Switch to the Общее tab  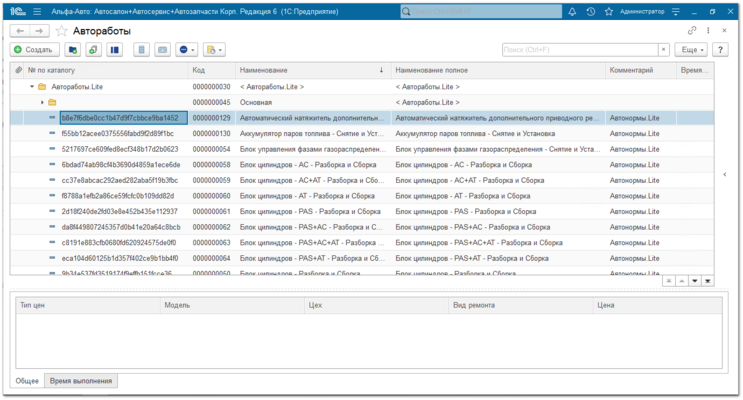27,381
